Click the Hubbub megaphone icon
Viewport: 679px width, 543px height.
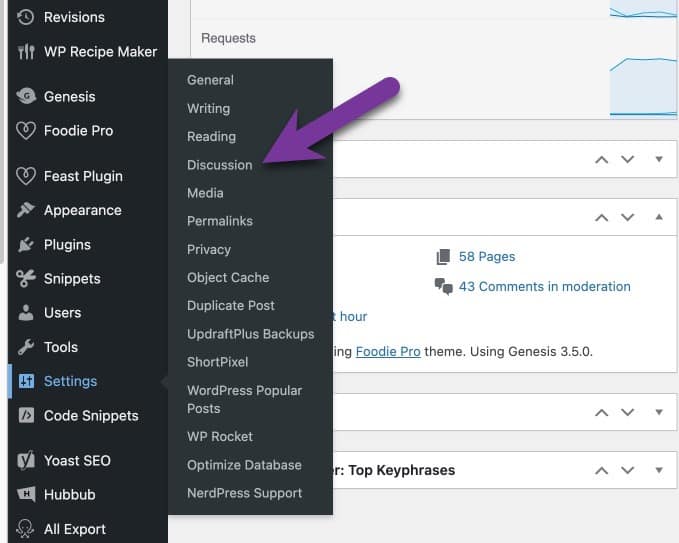[26, 494]
